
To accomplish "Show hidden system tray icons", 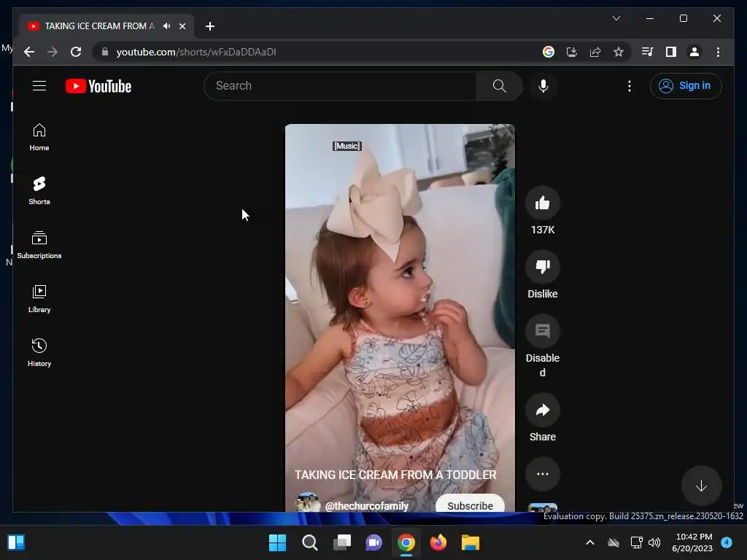I will click(x=589, y=542).
